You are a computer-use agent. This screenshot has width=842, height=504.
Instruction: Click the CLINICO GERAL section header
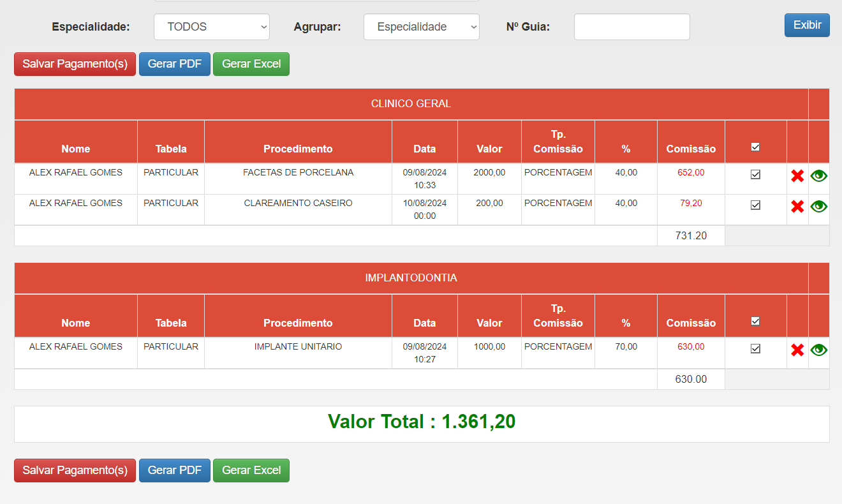pos(411,104)
